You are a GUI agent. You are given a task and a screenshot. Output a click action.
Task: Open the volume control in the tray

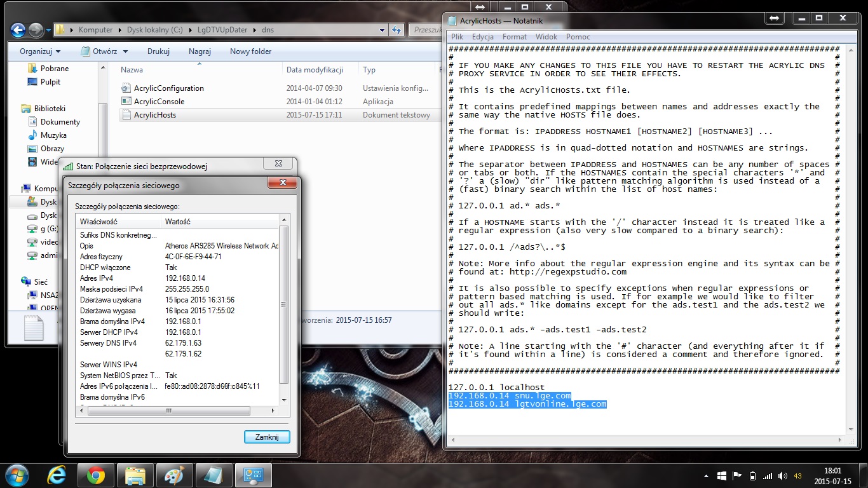point(783,476)
